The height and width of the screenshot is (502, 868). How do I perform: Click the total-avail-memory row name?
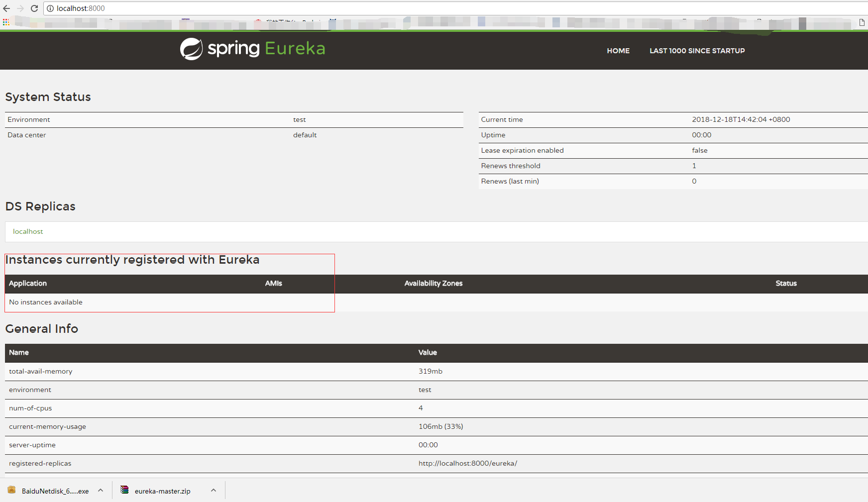click(x=40, y=371)
